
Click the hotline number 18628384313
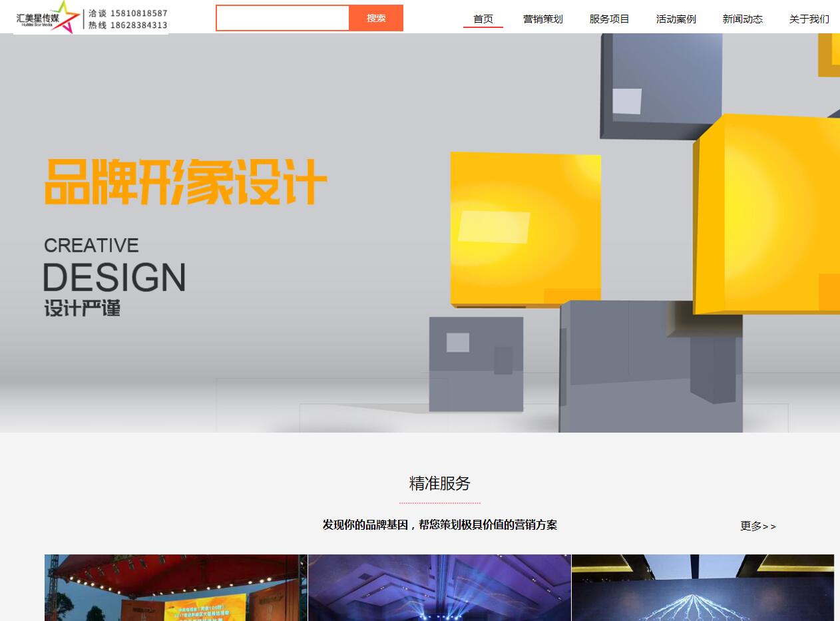click(x=138, y=25)
